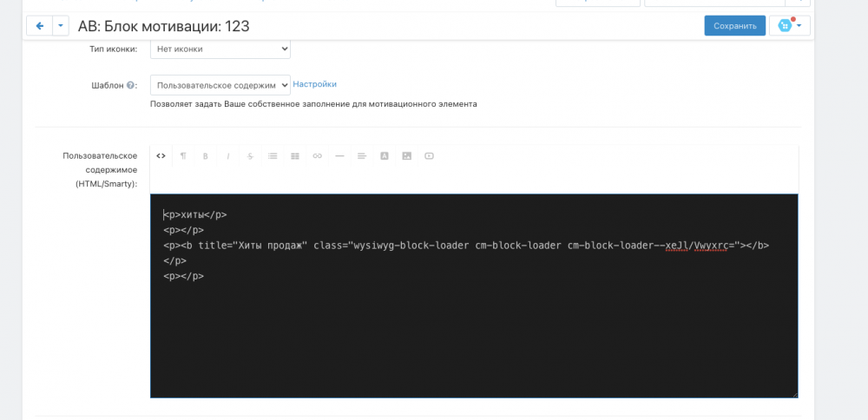Screen dimensions: 868x420
Task: Click the back arrow button
Action: (40, 26)
